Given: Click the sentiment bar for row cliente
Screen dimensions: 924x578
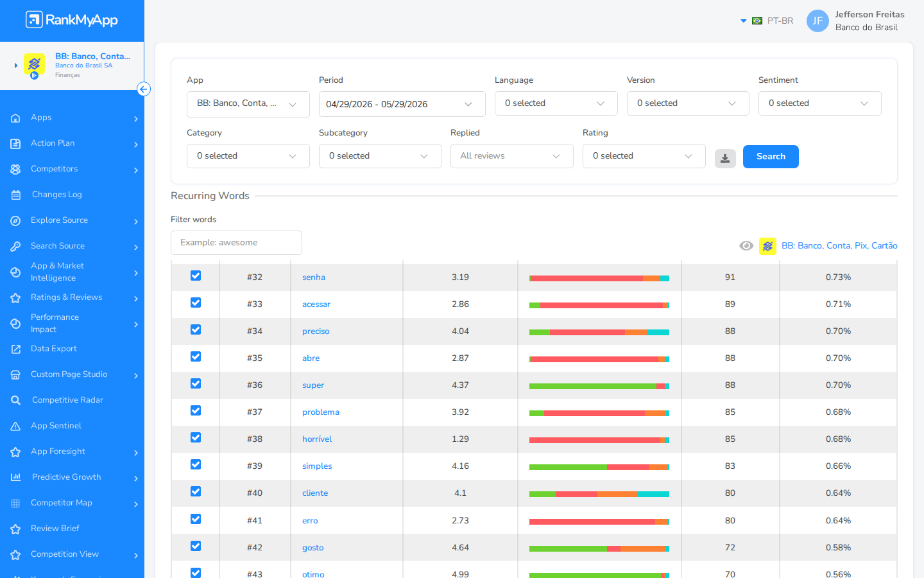Looking at the screenshot, I should pyautogui.click(x=599, y=494).
